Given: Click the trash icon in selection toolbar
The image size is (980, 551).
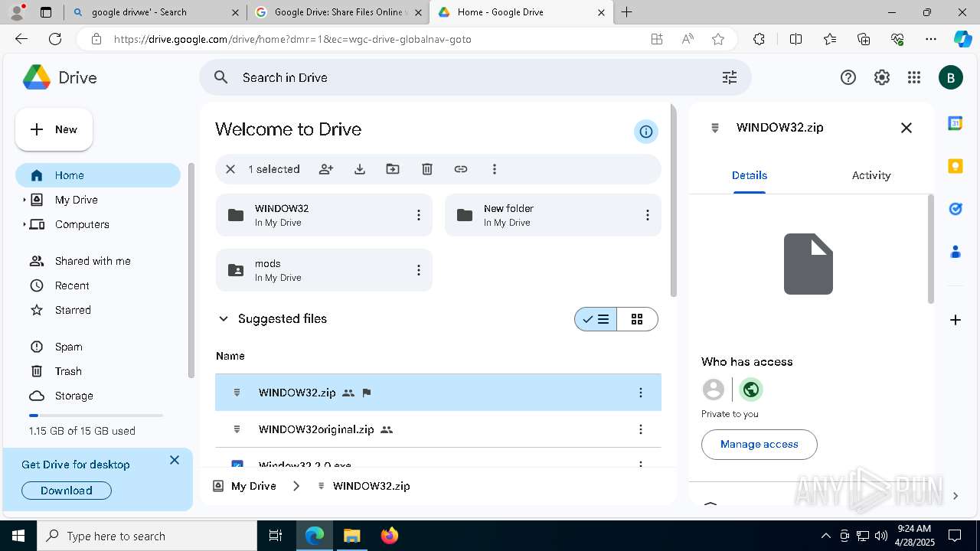Looking at the screenshot, I should click(427, 169).
